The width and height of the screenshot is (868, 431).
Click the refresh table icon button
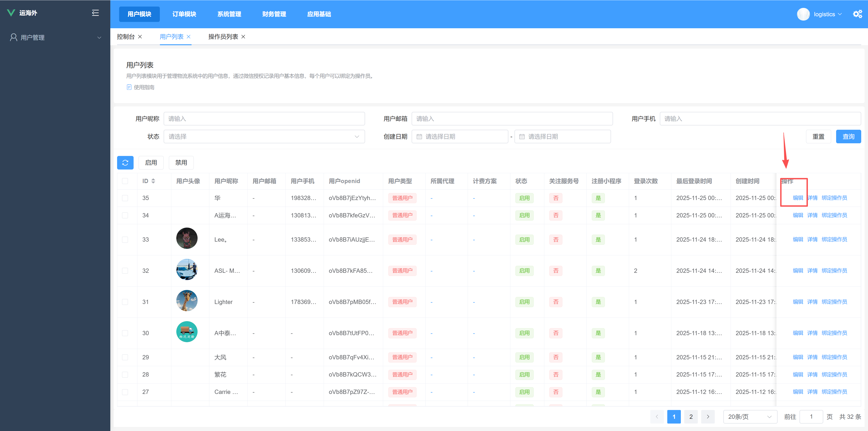coord(125,163)
